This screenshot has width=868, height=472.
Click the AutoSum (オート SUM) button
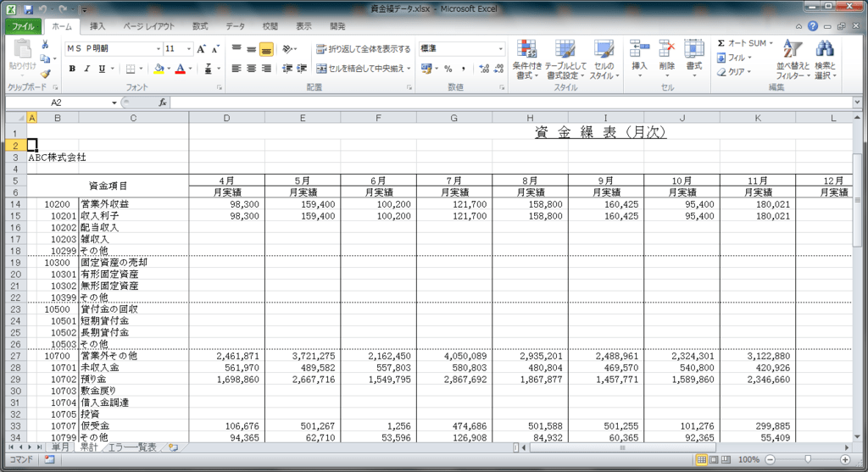pyautogui.click(x=743, y=43)
